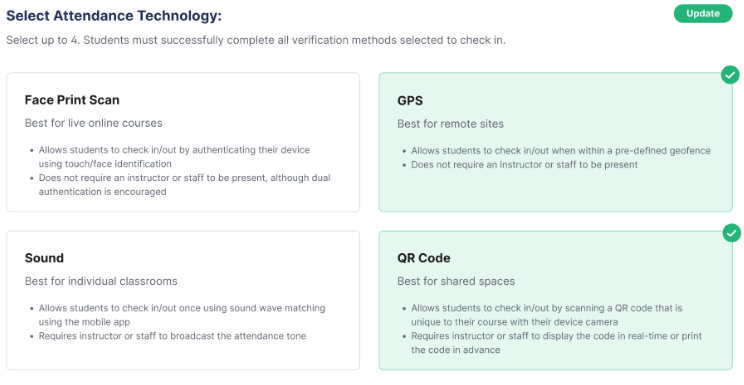Select the Sound attendance option
Screen dimensions: 744x385
click(183, 300)
